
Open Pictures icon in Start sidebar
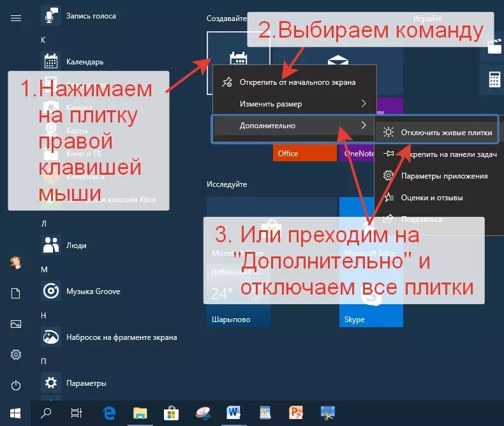coord(16,324)
